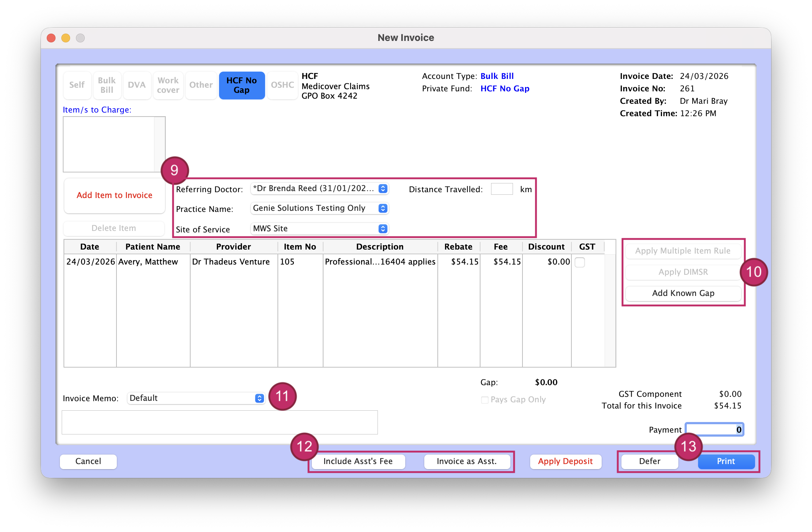812x532 pixels.
Task: Tick the GST checkbox for item 105
Action: tap(580, 262)
